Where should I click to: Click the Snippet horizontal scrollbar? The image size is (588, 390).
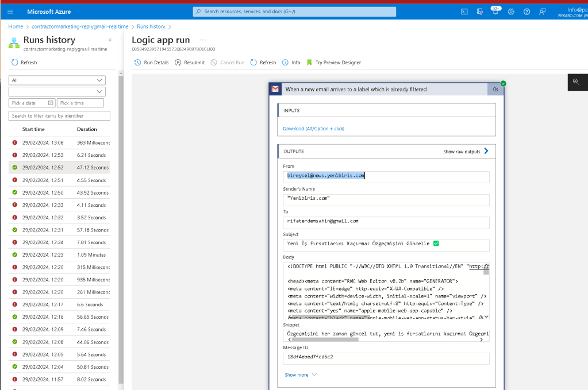(x=325, y=339)
